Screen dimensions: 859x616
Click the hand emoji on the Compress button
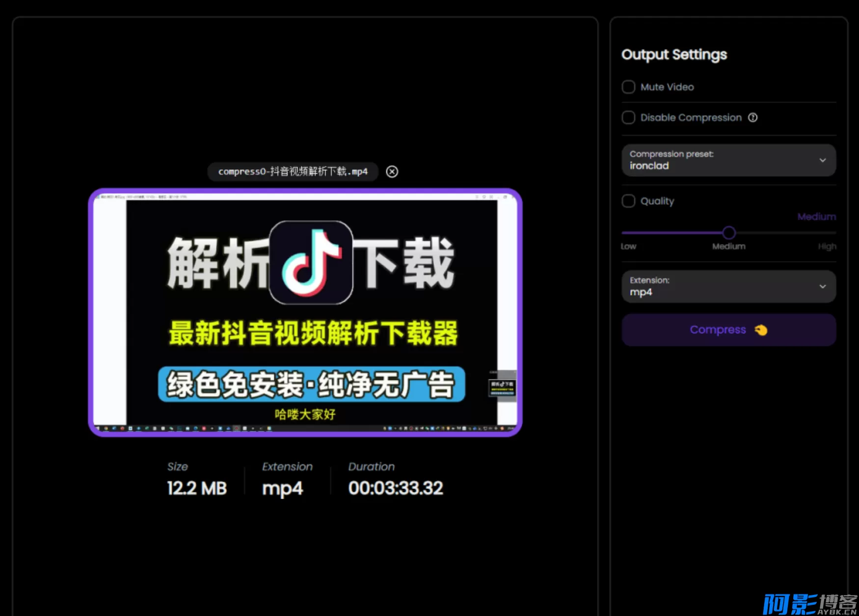point(761,330)
